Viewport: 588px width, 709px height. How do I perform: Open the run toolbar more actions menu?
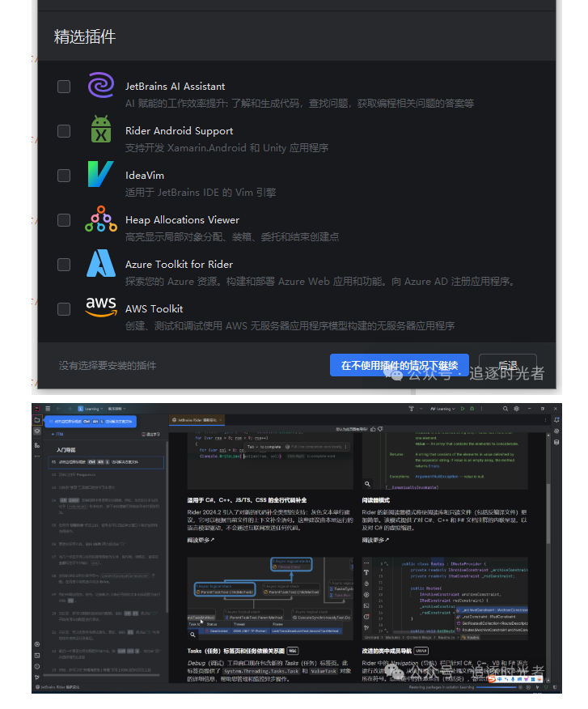pos(481,409)
